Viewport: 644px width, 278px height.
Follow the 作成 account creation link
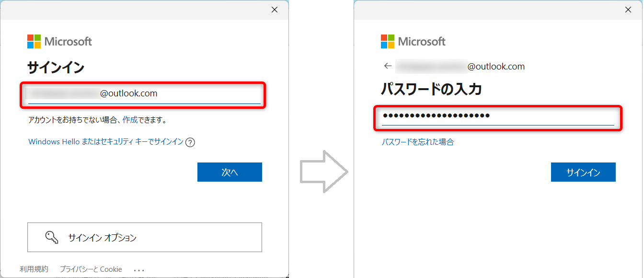(x=130, y=120)
